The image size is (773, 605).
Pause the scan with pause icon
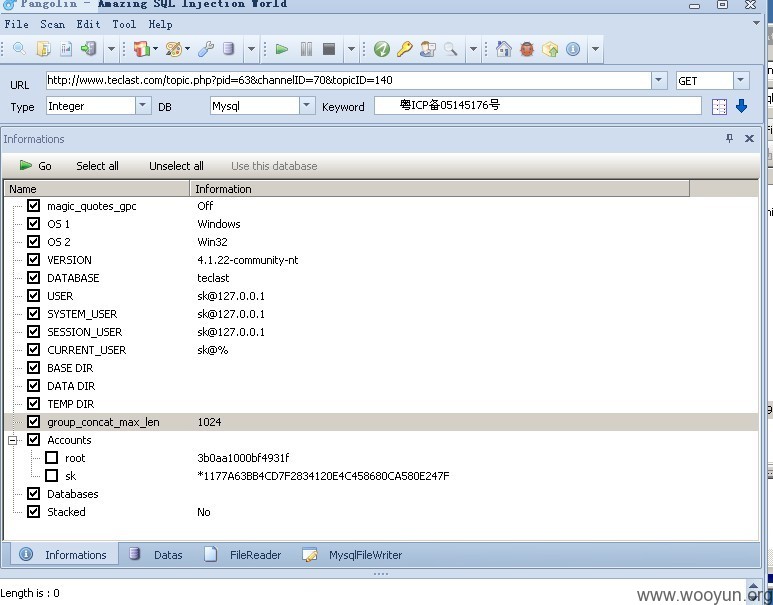[x=306, y=49]
